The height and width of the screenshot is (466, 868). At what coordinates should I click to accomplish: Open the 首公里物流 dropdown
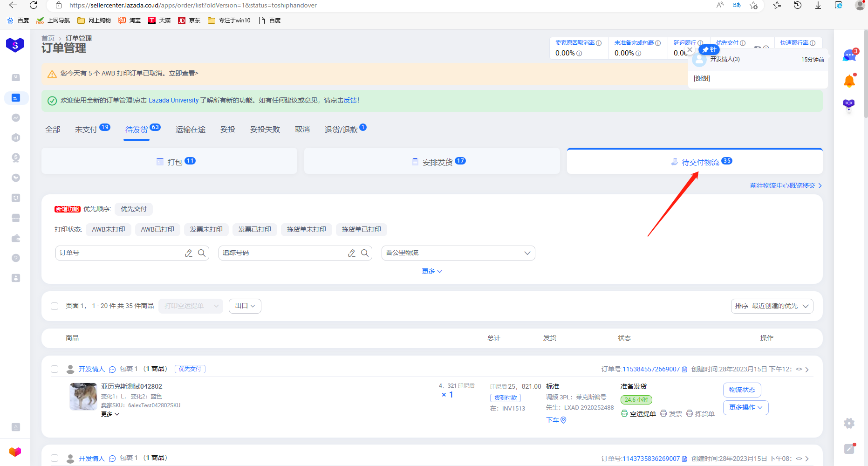[458, 253]
